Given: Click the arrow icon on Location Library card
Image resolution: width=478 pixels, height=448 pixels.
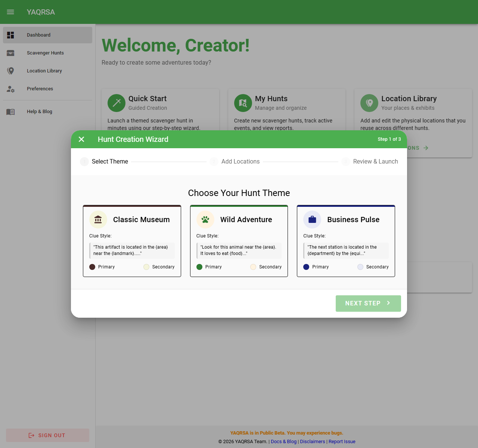Looking at the screenshot, I should pyautogui.click(x=426, y=148).
